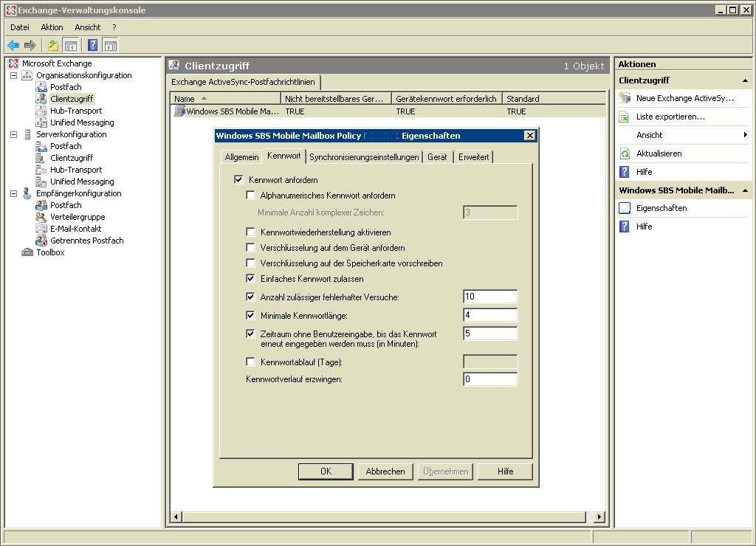Image resolution: width=756 pixels, height=546 pixels.
Task: Open the Exchange ActiveSync-Postfachrichtlinien tab
Action: (x=243, y=82)
